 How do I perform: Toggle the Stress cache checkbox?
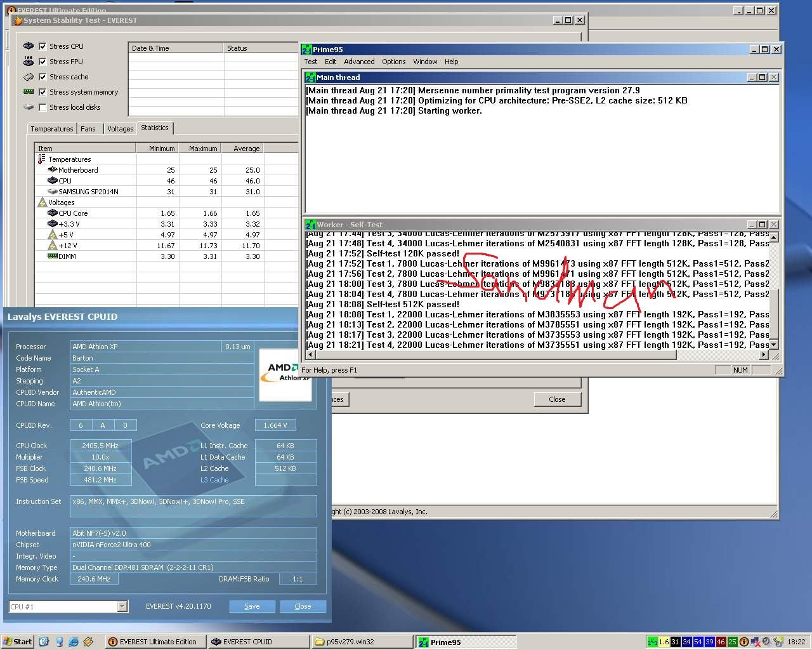point(43,77)
